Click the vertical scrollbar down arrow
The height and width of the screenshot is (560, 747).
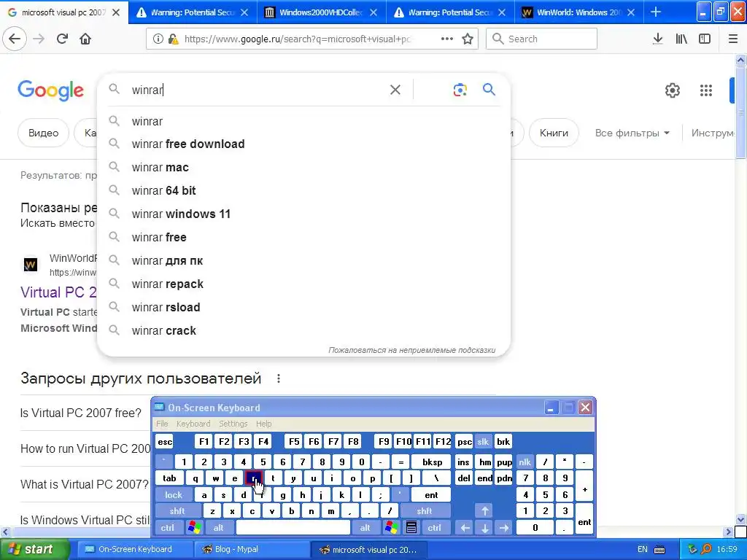[x=741, y=519]
